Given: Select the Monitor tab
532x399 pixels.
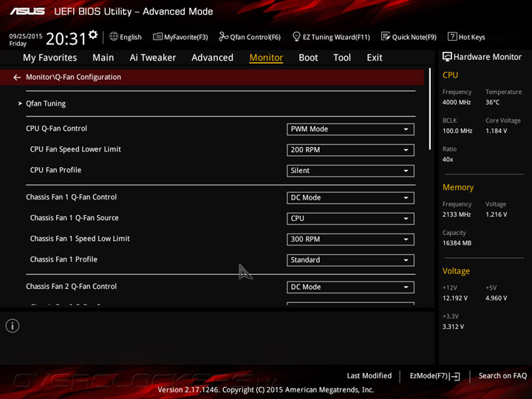Looking at the screenshot, I should [266, 58].
